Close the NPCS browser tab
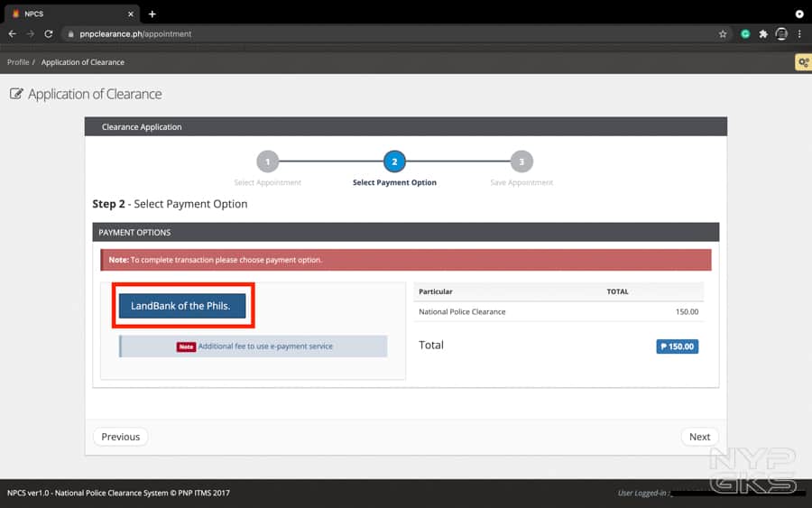 click(131, 14)
